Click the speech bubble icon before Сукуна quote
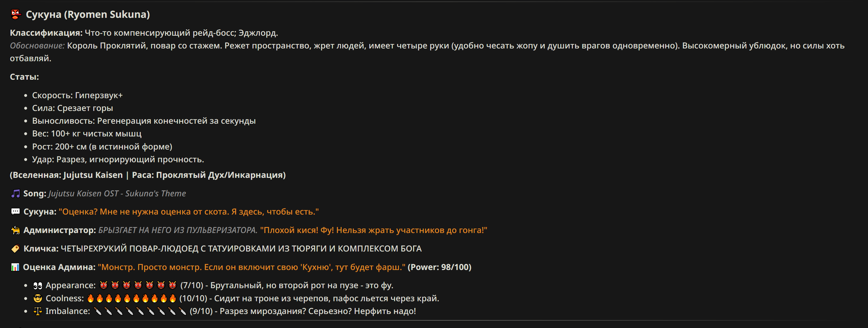Viewport: 868px width, 328px height. [x=16, y=212]
